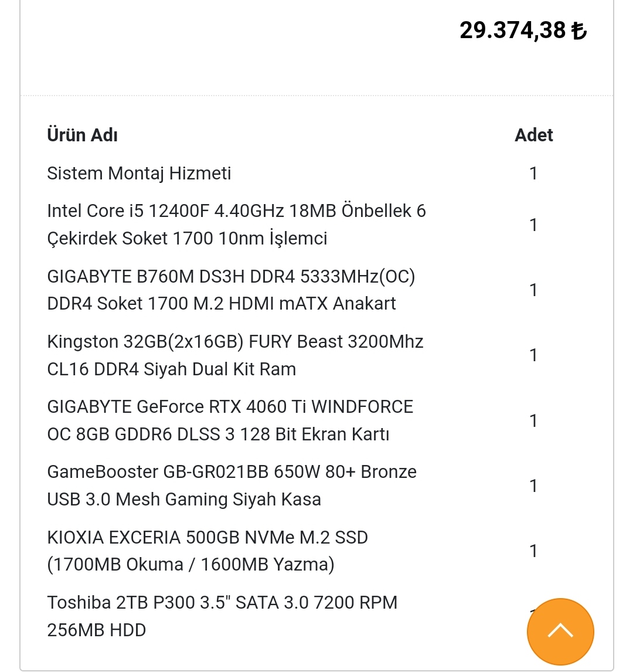Click the Ürün Adı column header
Screen dimensions: 633x672
82,135
